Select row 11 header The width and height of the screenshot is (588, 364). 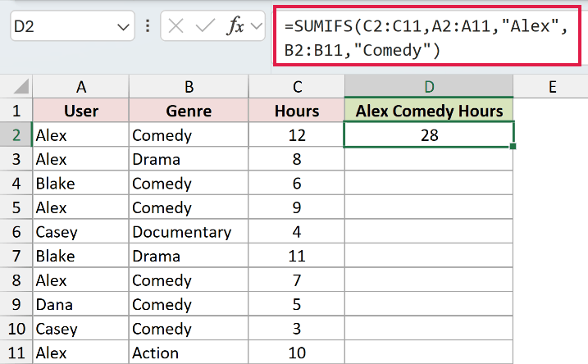[16, 353]
